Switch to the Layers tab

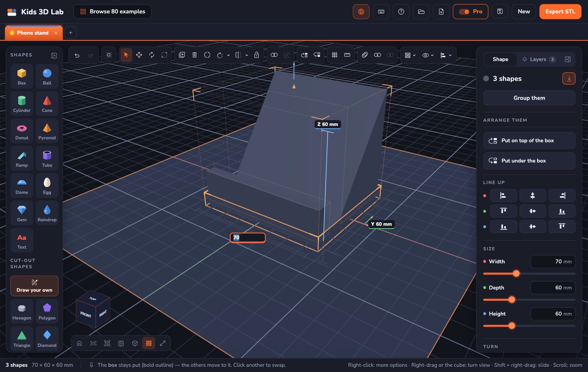[538, 59]
